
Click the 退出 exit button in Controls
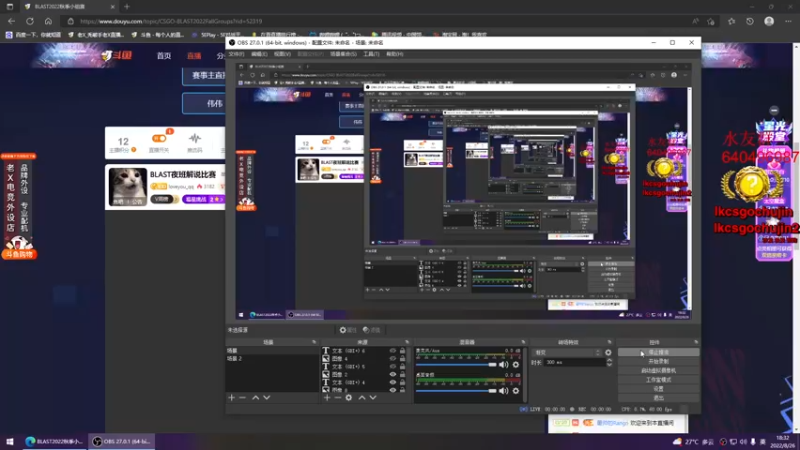tap(658, 398)
